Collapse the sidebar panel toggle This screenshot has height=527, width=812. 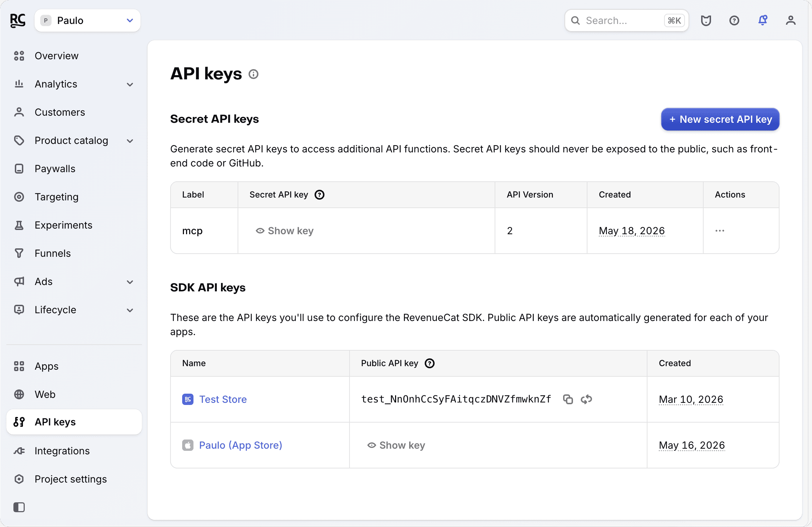[x=19, y=507]
